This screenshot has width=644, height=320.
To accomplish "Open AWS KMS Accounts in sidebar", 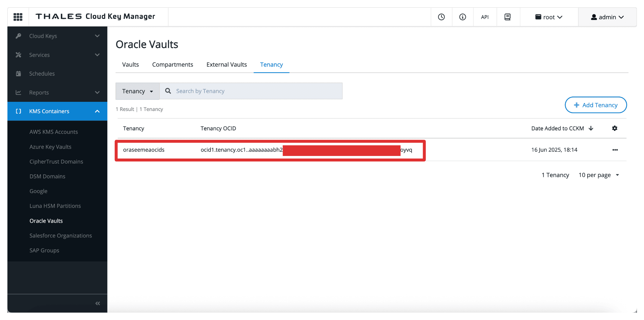I will (54, 132).
